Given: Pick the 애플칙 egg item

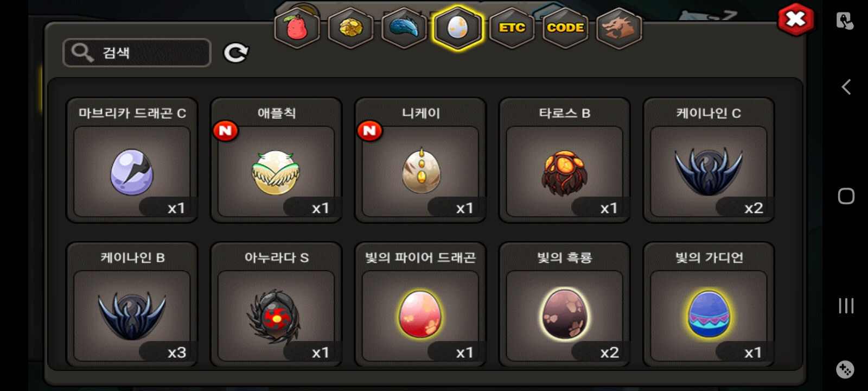Looking at the screenshot, I should pos(276,160).
